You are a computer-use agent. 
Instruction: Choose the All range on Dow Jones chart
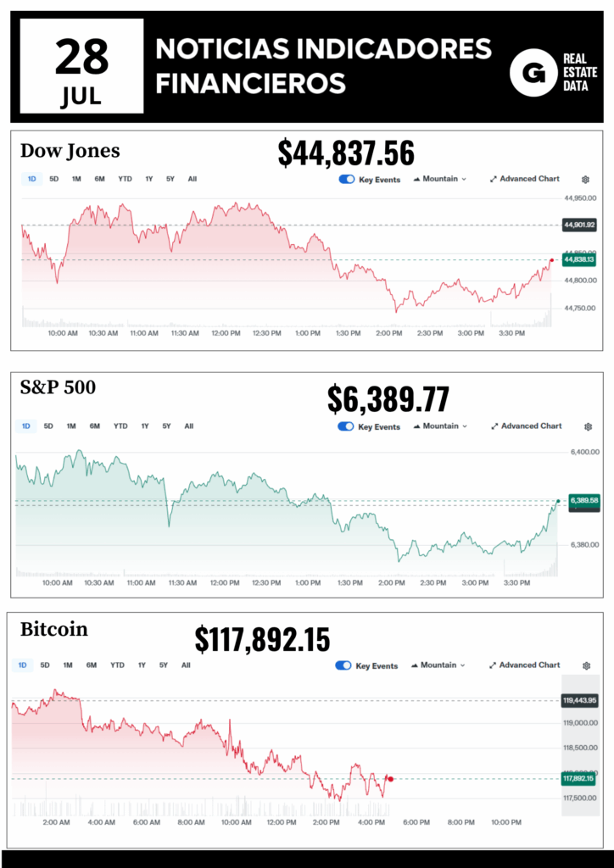click(193, 179)
